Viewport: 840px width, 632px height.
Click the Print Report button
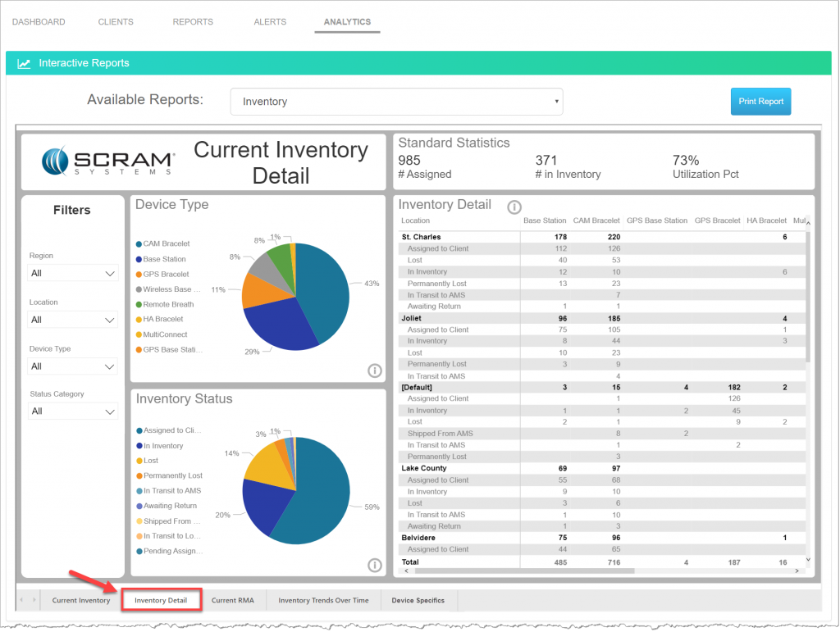click(760, 101)
